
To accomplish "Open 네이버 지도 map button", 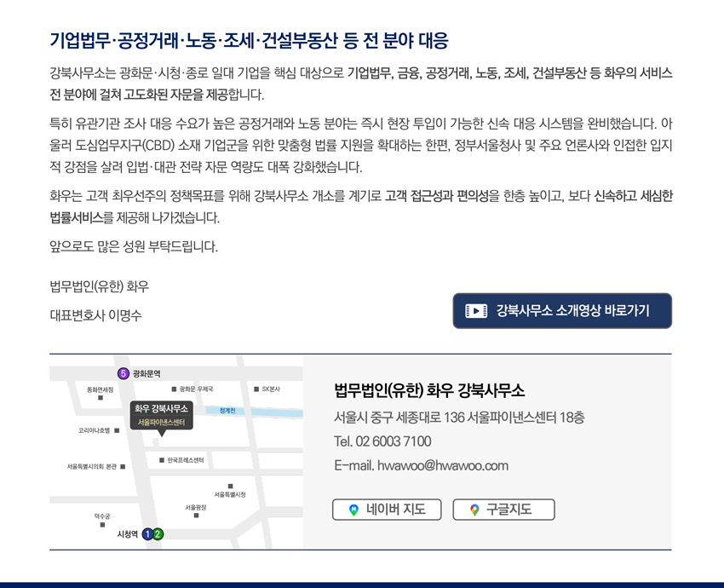I will point(387,510).
